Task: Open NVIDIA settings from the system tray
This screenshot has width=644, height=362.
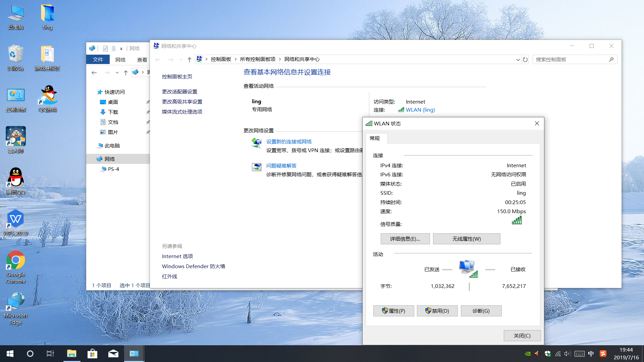Action: (x=528, y=354)
